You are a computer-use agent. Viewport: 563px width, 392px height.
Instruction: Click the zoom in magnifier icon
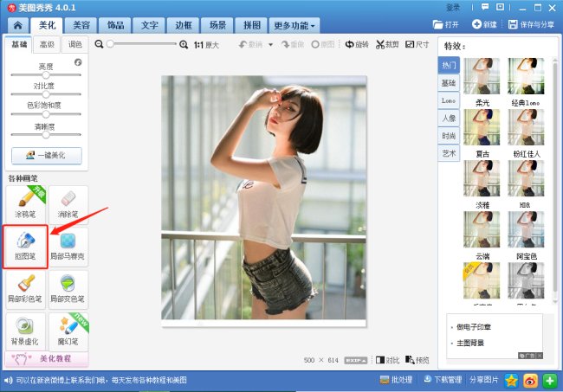pyautogui.click(x=184, y=44)
